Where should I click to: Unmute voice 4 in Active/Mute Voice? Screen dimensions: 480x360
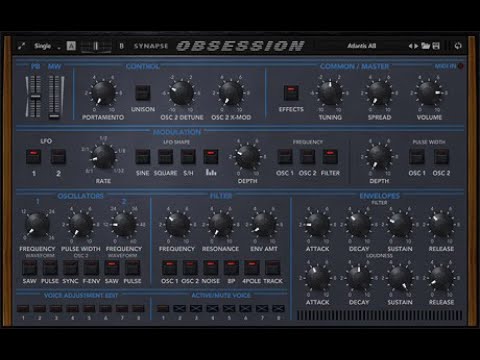pyautogui.click(x=212, y=308)
